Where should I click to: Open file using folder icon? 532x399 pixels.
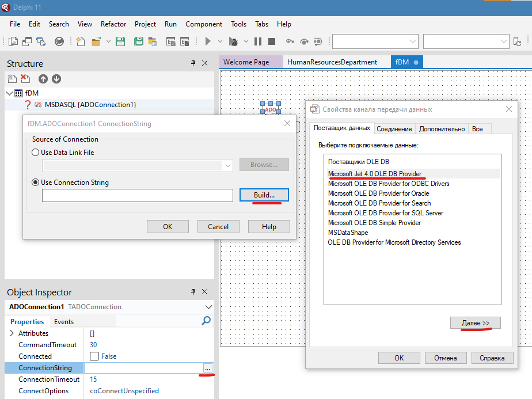[x=96, y=41]
